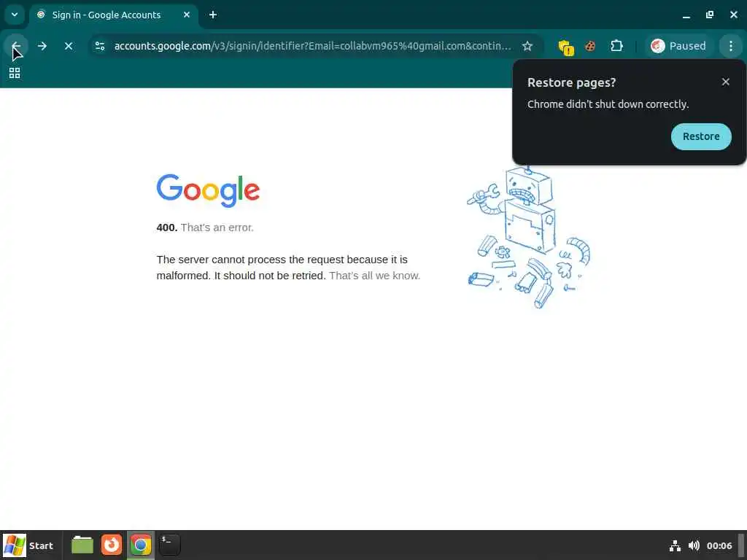Go forward with the arrow button
747x560 pixels.
point(42,46)
